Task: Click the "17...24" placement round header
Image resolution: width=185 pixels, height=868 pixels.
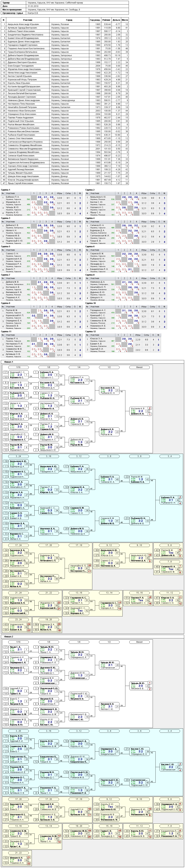Action: 18,545
